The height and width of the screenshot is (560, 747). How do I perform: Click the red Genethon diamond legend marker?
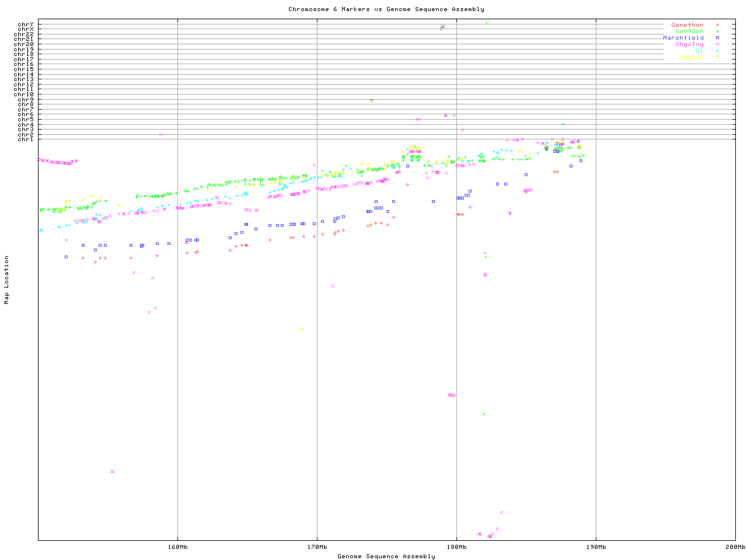(717, 25)
